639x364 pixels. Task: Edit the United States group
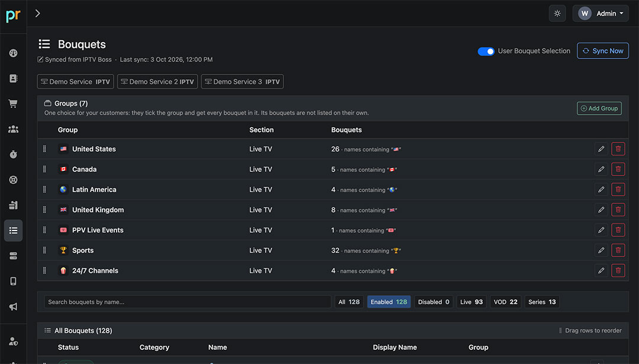[601, 149]
